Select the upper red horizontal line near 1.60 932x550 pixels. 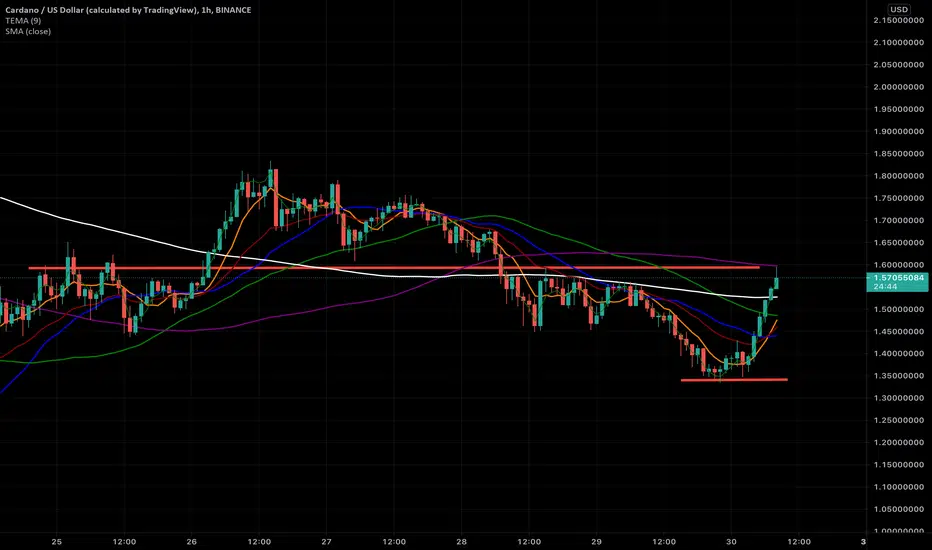pos(393,268)
